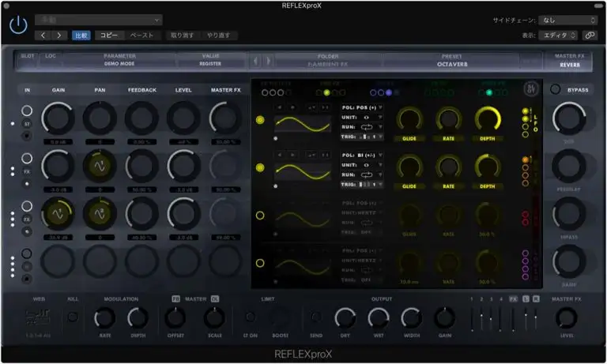Open first LFO TRIG dropdown
The width and height of the screenshot is (607, 364).
coord(362,137)
